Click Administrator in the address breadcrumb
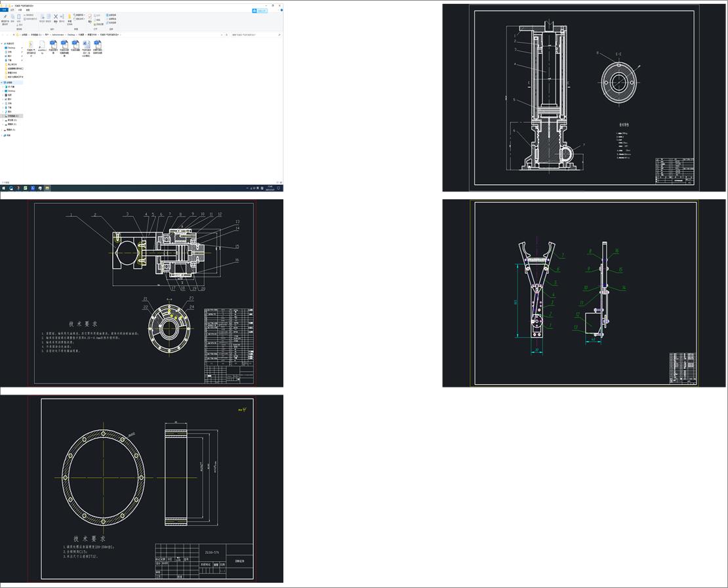728x588 pixels. click(x=58, y=35)
